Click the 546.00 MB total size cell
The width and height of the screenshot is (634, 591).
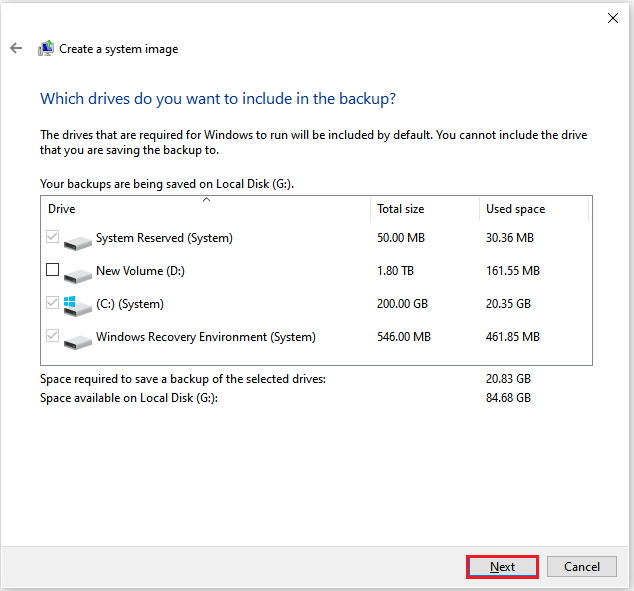[404, 337]
